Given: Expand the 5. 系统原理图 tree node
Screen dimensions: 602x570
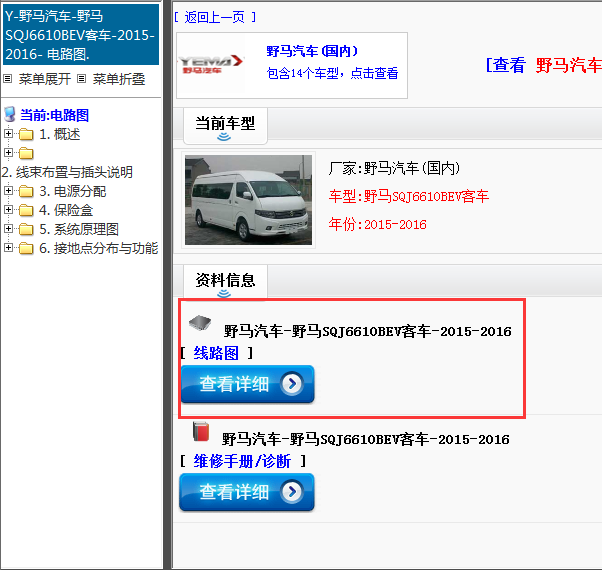Looking at the screenshot, I should click(x=8, y=228).
